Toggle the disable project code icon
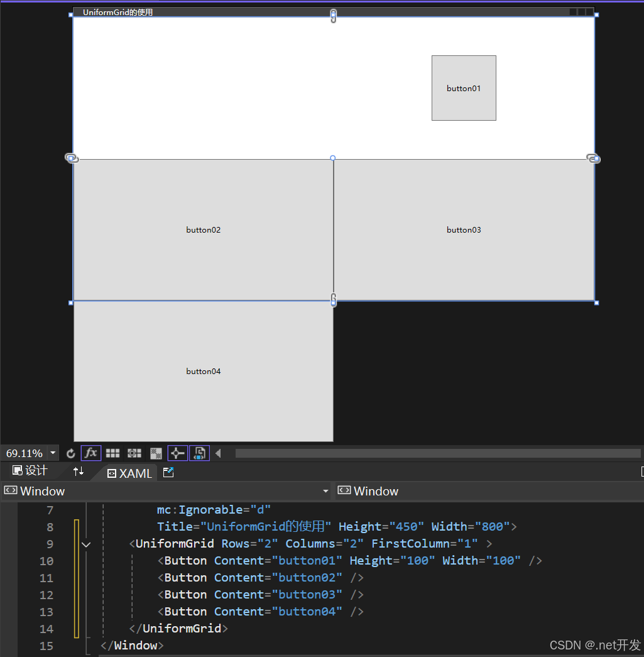The width and height of the screenshot is (644, 657). pyautogui.click(x=200, y=453)
